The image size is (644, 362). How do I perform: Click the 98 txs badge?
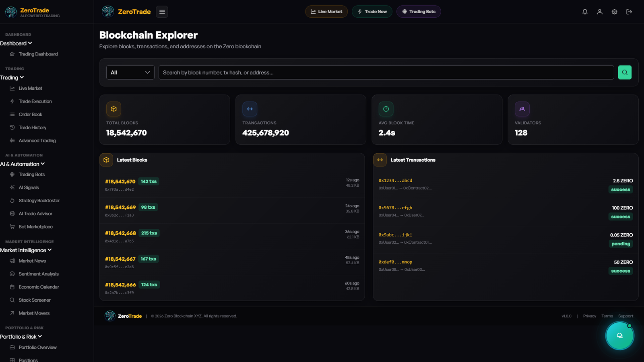(x=148, y=207)
